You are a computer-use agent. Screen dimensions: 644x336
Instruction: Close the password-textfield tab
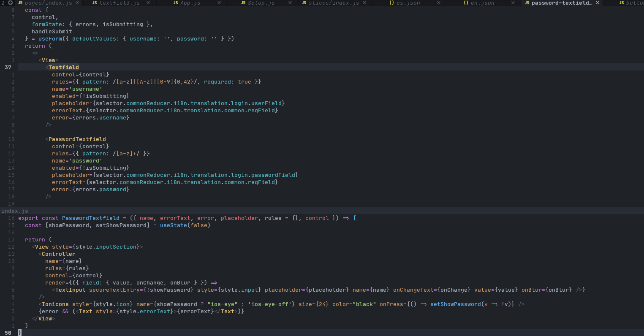click(598, 3)
